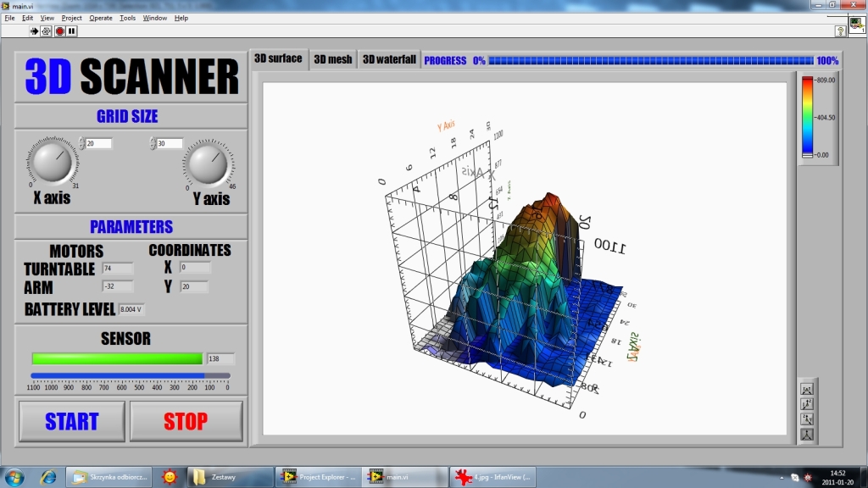Click the Run Continuously toolbar button
868x488 pixels.
point(46,31)
